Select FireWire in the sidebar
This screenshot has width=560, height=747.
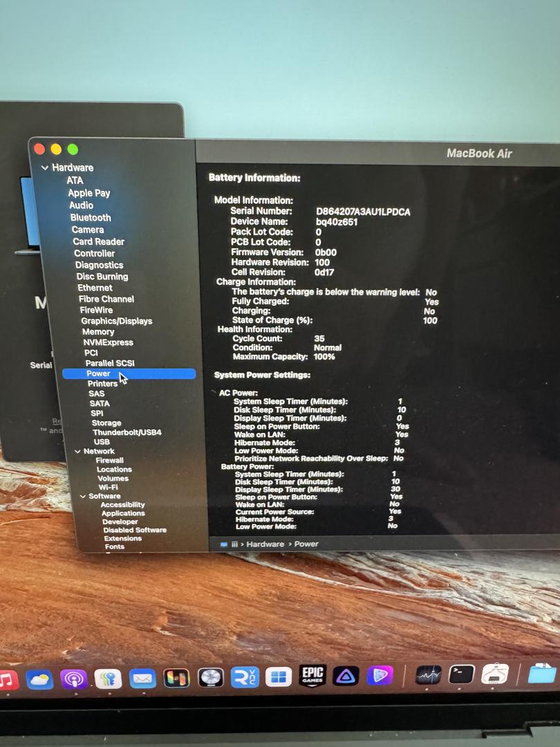pyautogui.click(x=96, y=310)
